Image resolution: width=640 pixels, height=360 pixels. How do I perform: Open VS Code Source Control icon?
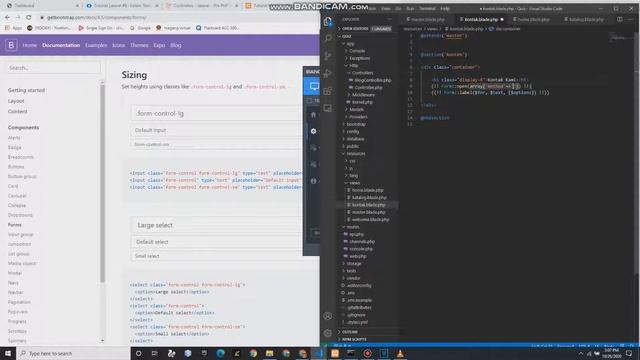[328, 56]
